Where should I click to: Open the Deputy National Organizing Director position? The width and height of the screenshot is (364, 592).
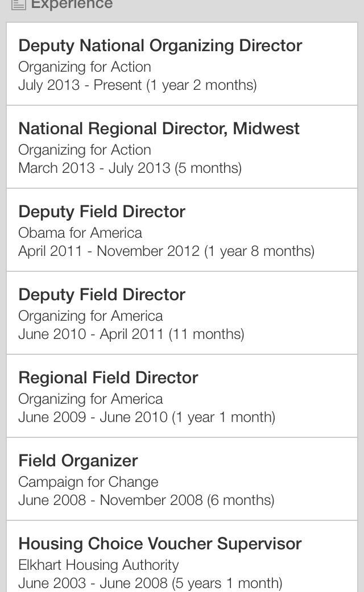(160, 46)
